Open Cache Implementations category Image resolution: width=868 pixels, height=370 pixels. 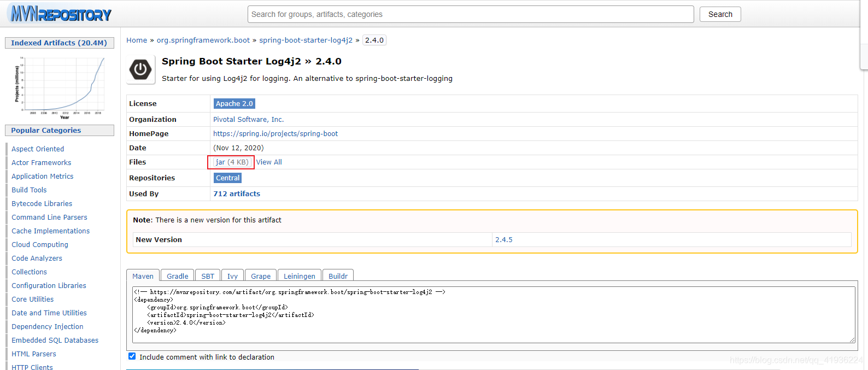(51, 231)
